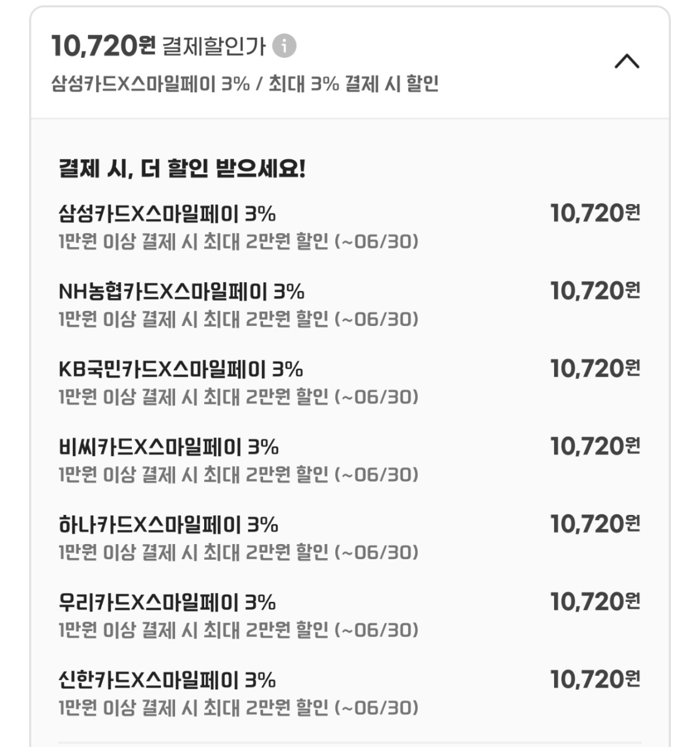
Task: Click discount condition text under 신한카드 row
Action: click(x=238, y=708)
